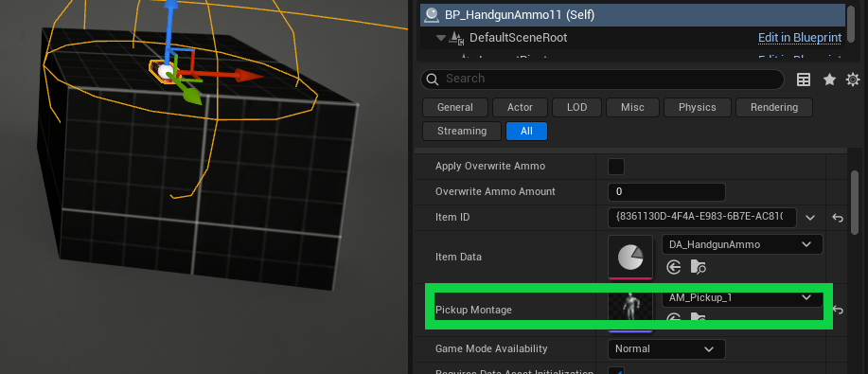The width and height of the screenshot is (868, 374).
Task: Open the AM_Pickup_1 montage dropdown
Action: pos(742,297)
